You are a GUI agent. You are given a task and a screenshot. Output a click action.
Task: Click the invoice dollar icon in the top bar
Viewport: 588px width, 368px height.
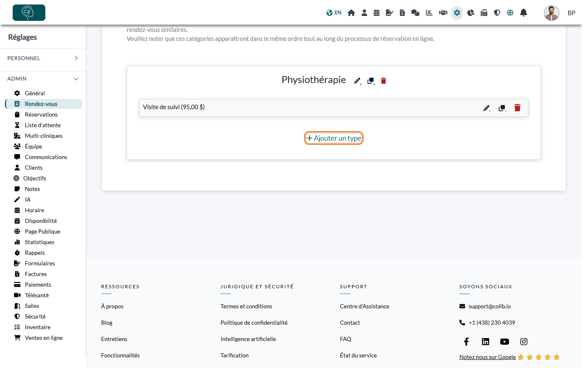tap(402, 13)
